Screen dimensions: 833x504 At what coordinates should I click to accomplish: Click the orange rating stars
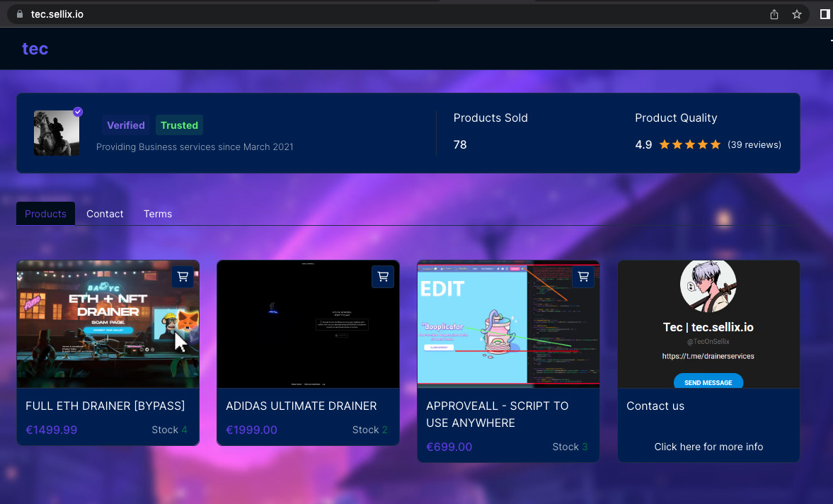coord(689,144)
